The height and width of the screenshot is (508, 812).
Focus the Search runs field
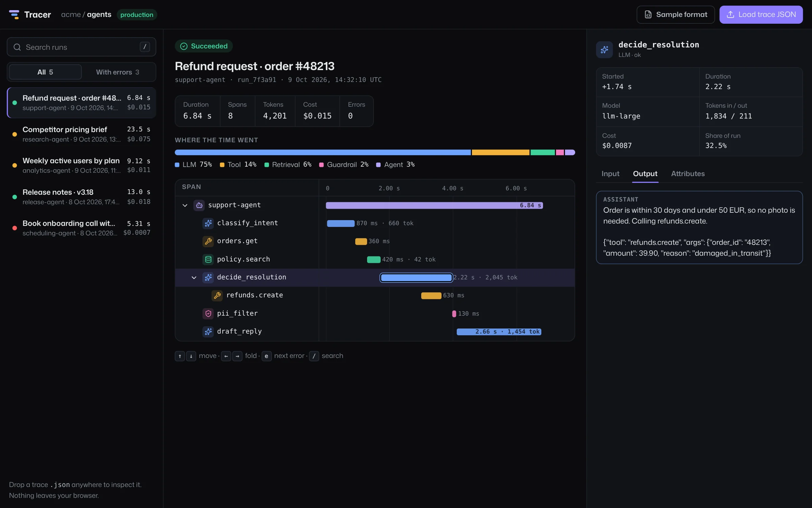tap(81, 47)
